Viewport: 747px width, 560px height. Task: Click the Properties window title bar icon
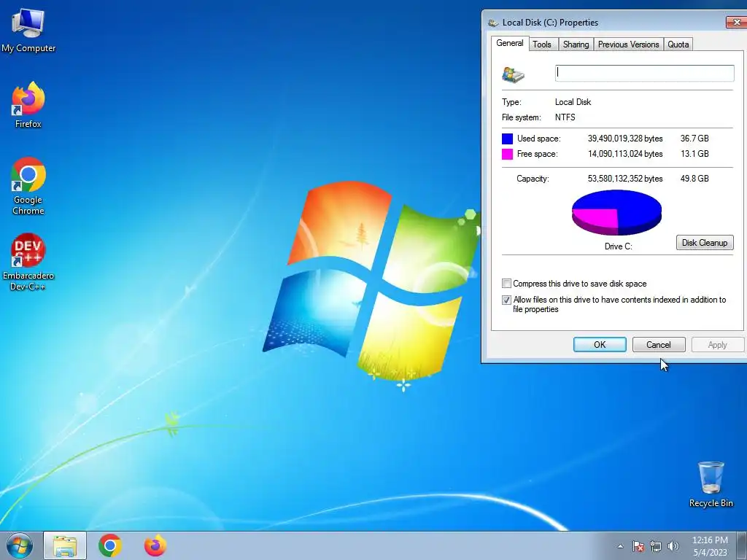493,23
